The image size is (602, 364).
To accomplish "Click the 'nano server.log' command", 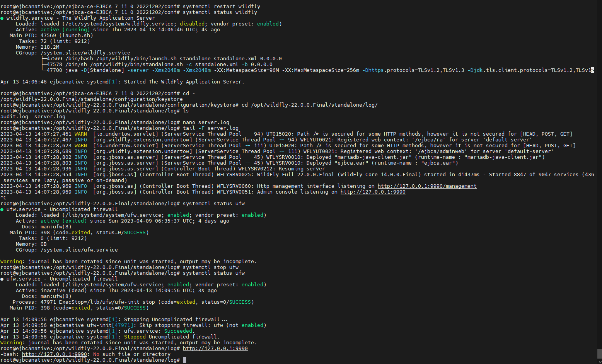I will pyautogui.click(x=206, y=122).
